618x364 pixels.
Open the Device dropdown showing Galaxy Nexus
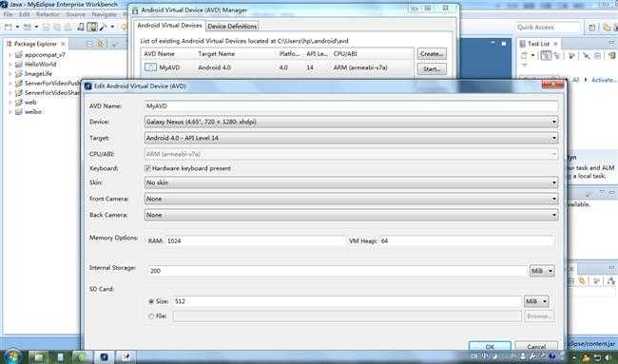point(351,122)
